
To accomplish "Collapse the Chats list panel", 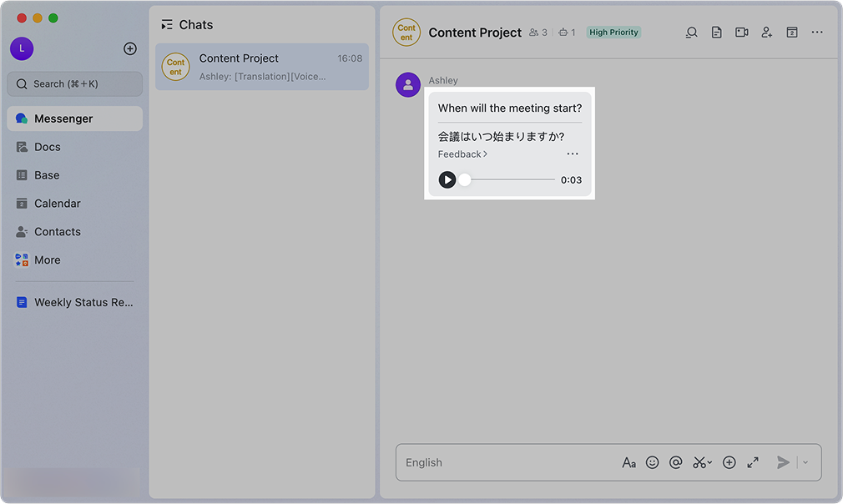I will point(167,25).
